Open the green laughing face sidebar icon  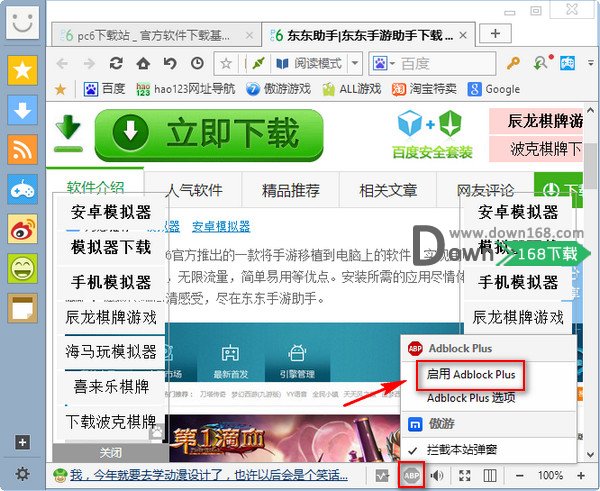pos(22,268)
